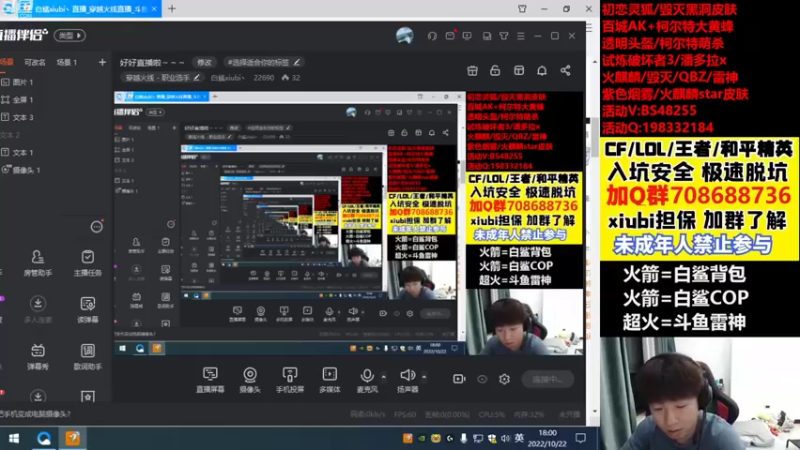Toggle the unlock padlock icon
800x450 pixels.
point(495,70)
